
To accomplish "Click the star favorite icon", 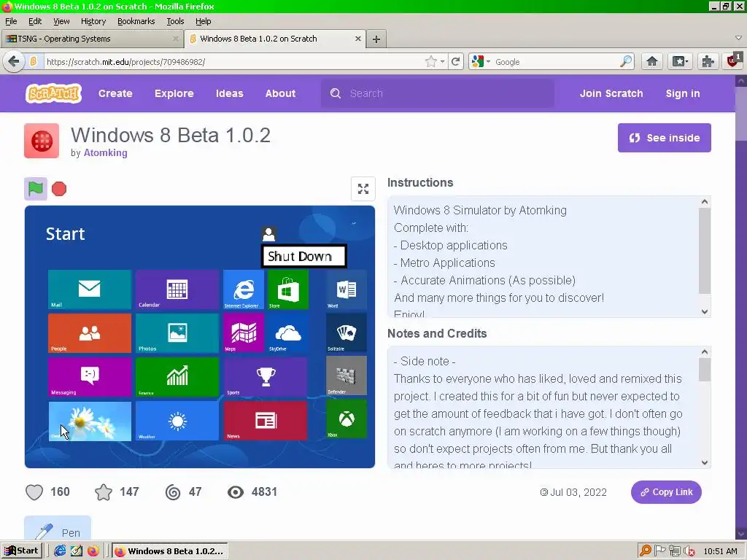I will pyautogui.click(x=104, y=492).
